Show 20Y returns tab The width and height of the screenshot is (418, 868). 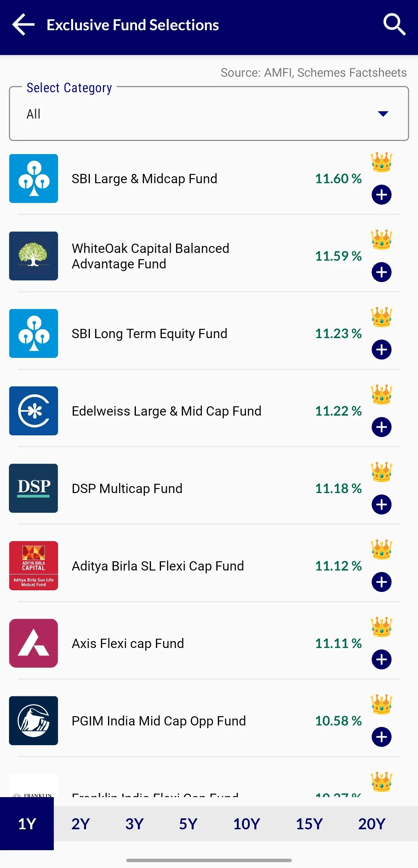click(x=372, y=824)
